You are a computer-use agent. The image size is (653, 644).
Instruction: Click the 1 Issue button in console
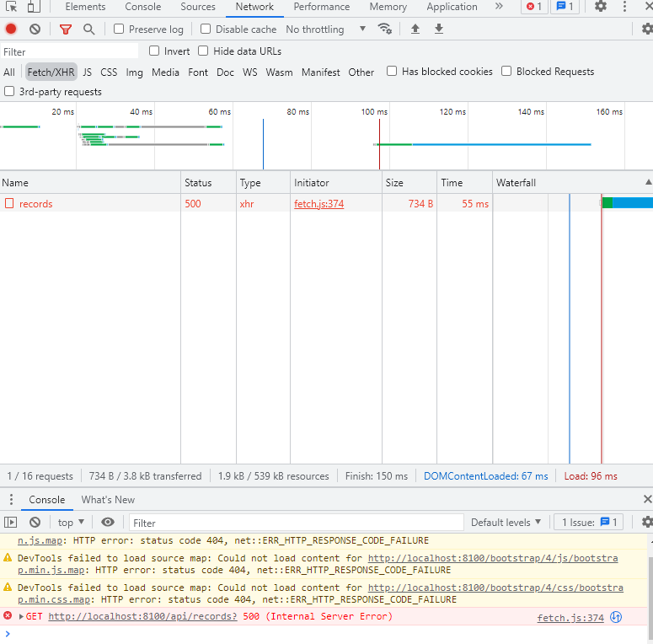588,523
